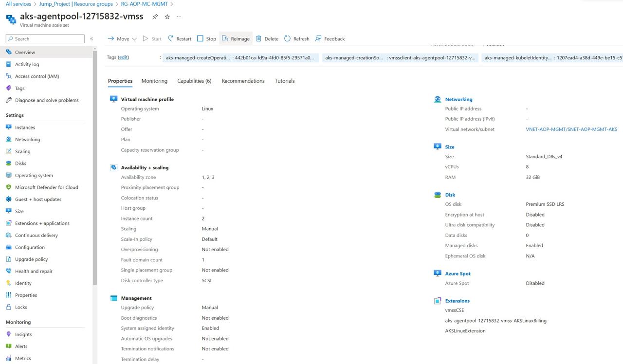The image size is (623, 364).
Task: Collapse the left navigation menu
Action: [x=92, y=38]
